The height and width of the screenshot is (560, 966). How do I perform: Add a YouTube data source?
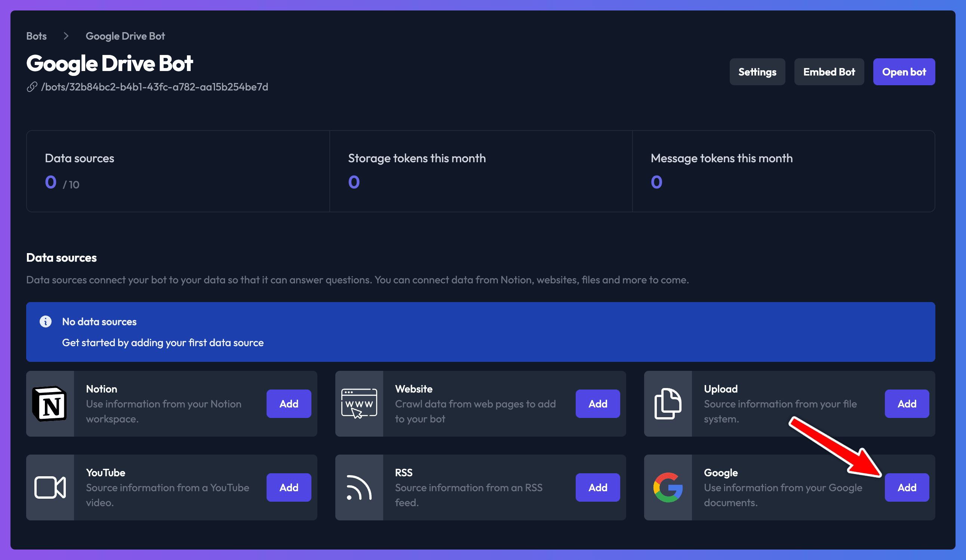(x=289, y=487)
